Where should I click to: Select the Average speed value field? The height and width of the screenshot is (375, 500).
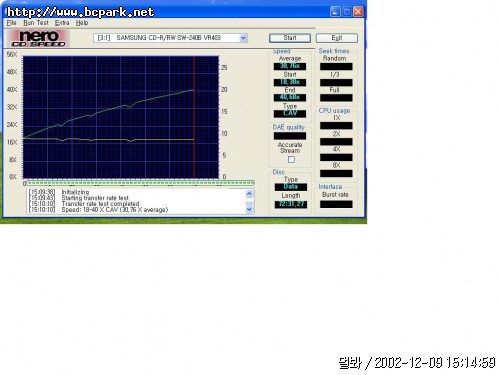click(290, 66)
